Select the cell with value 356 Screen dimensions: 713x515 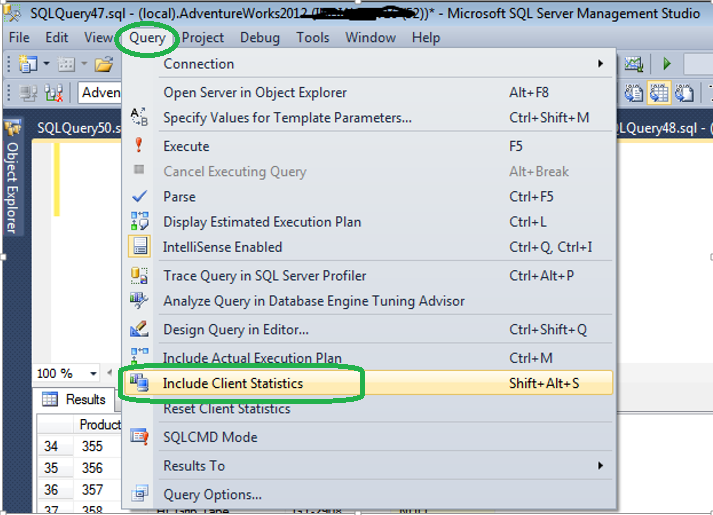coord(98,468)
